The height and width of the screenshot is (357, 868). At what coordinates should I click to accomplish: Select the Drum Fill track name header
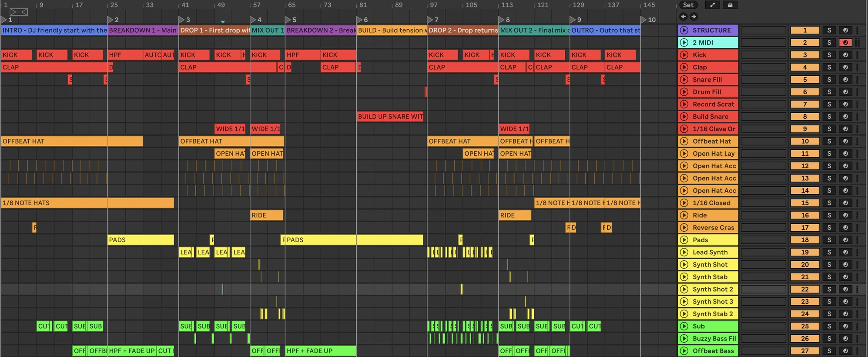click(x=707, y=92)
